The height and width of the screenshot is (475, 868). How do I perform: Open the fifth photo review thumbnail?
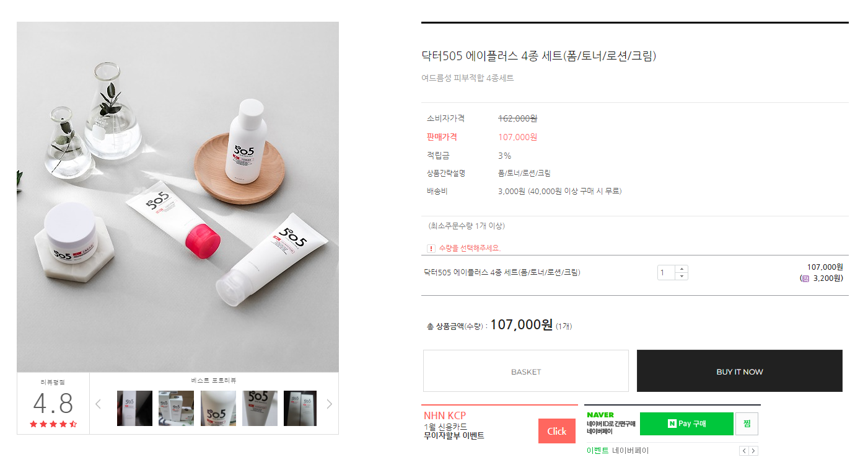pyautogui.click(x=300, y=408)
